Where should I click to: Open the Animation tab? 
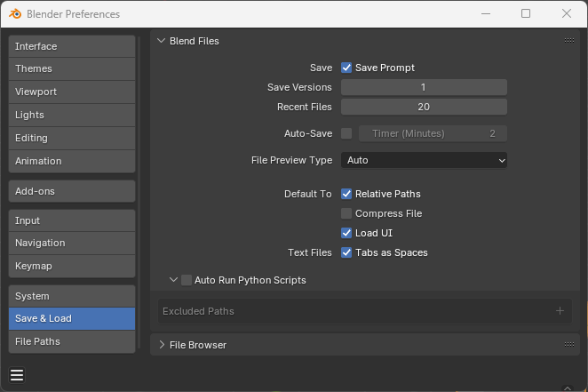coord(72,161)
